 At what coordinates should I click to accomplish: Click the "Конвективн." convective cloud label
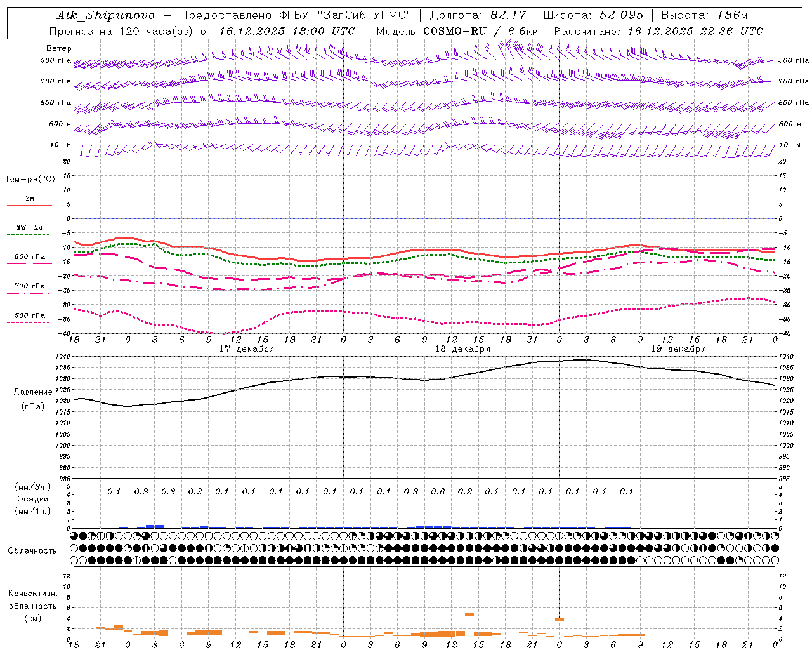pyautogui.click(x=32, y=594)
